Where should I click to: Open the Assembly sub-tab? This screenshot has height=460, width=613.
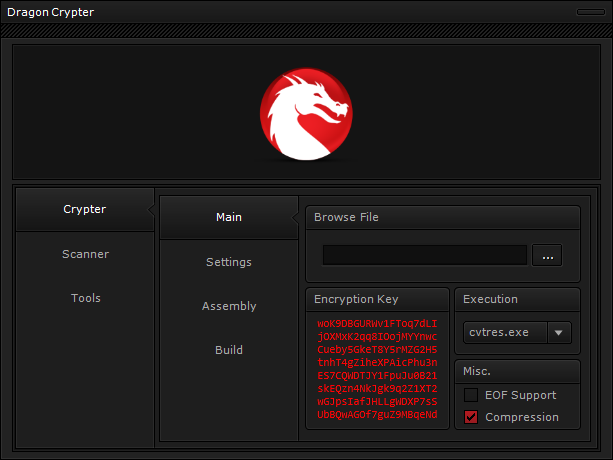tap(229, 306)
